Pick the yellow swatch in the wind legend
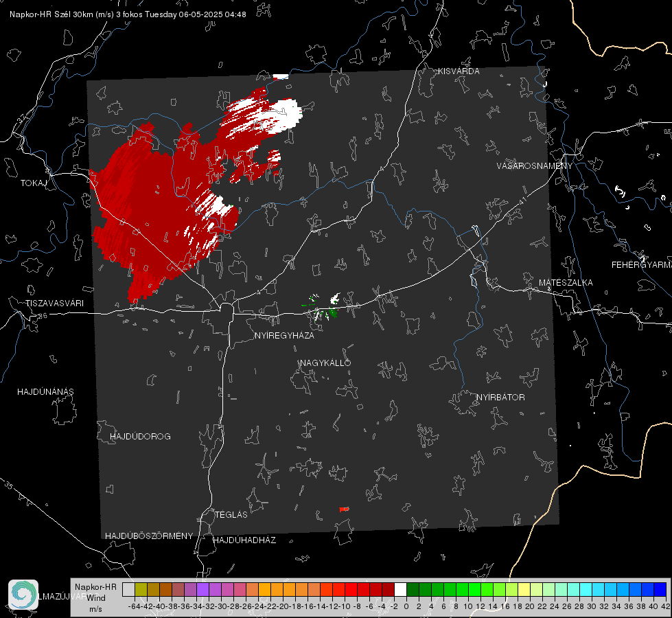This screenshot has height=618, width=672. (524, 589)
